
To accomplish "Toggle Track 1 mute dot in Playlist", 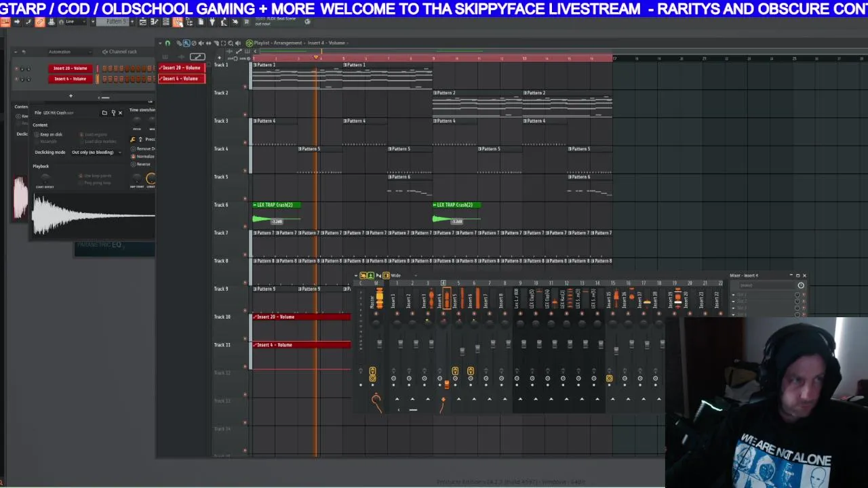I will pyautogui.click(x=245, y=86).
